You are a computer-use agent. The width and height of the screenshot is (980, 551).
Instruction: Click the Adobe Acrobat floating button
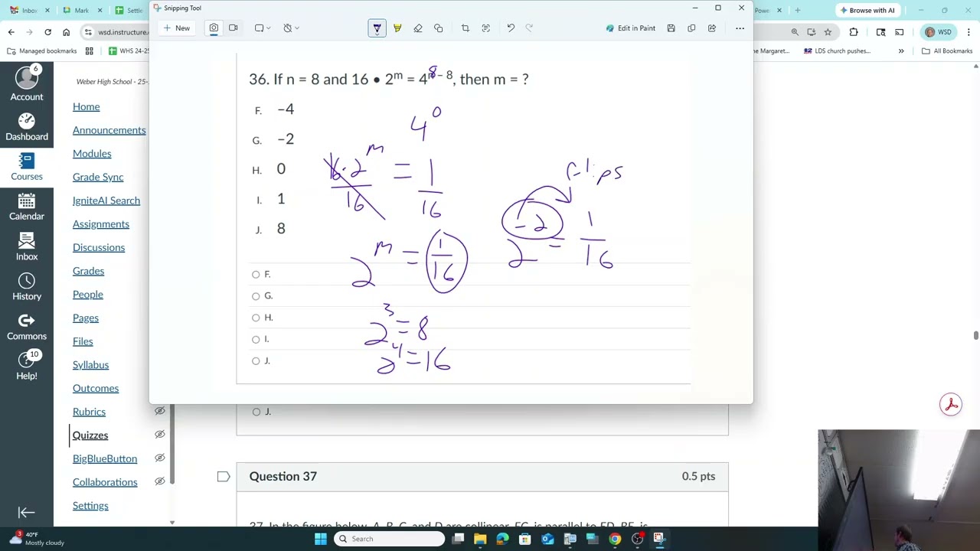[951, 405]
